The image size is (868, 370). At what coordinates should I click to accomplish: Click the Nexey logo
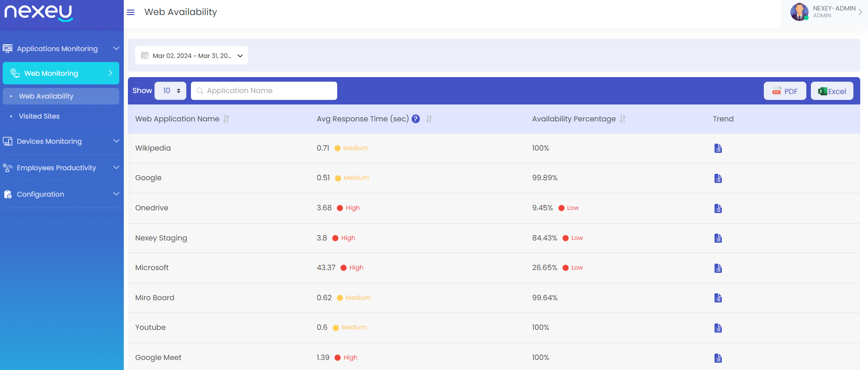[x=39, y=13]
